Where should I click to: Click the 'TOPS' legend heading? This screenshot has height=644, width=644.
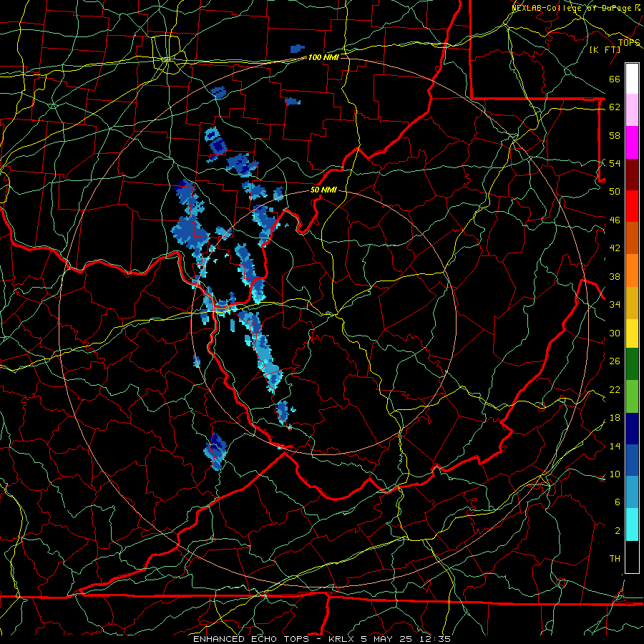point(629,43)
